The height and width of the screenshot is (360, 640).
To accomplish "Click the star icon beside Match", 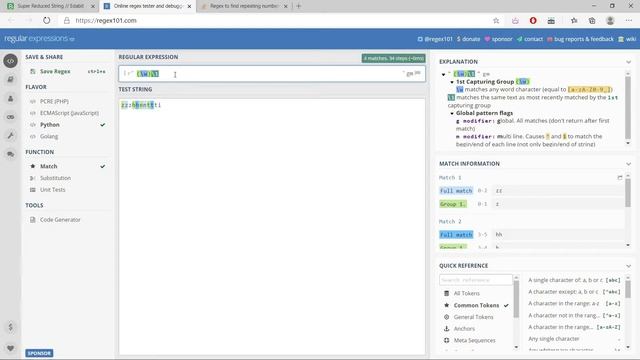I will pos(33,166).
